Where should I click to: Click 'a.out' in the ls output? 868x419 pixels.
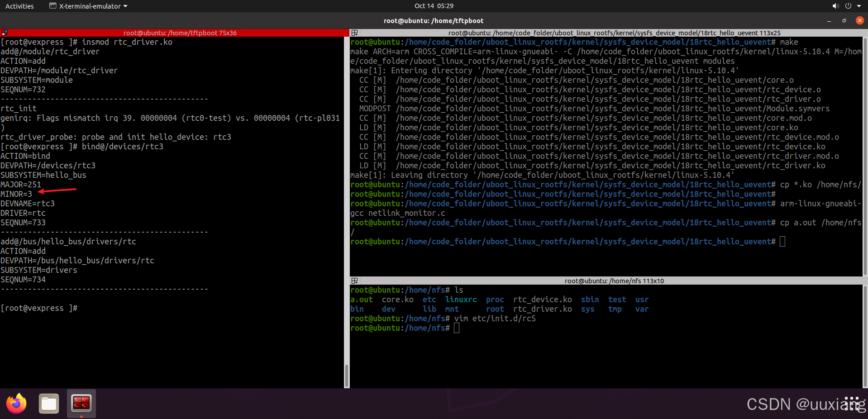tap(362, 300)
